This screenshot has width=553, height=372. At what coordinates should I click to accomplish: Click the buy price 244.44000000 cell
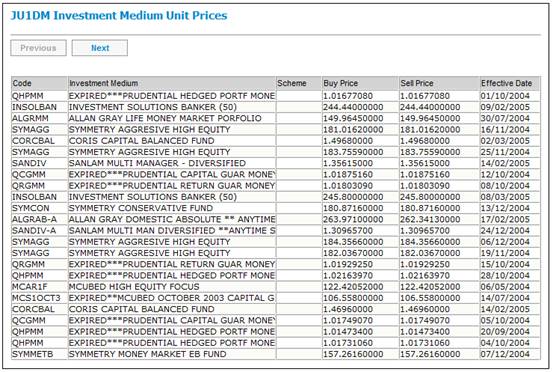(360, 107)
